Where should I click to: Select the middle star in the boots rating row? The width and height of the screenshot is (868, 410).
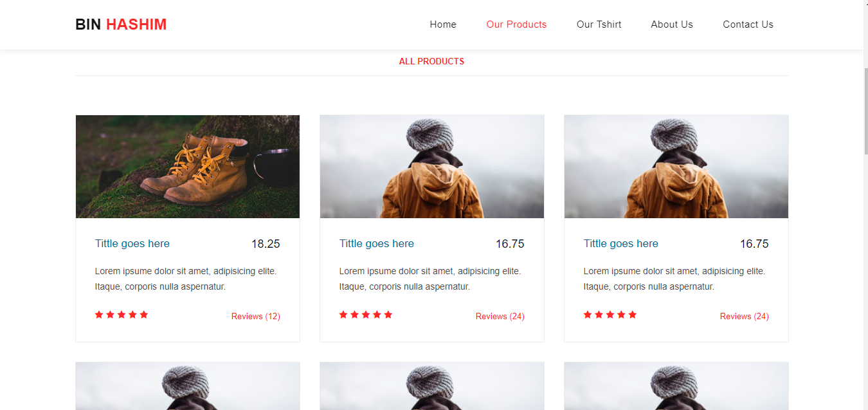click(122, 315)
